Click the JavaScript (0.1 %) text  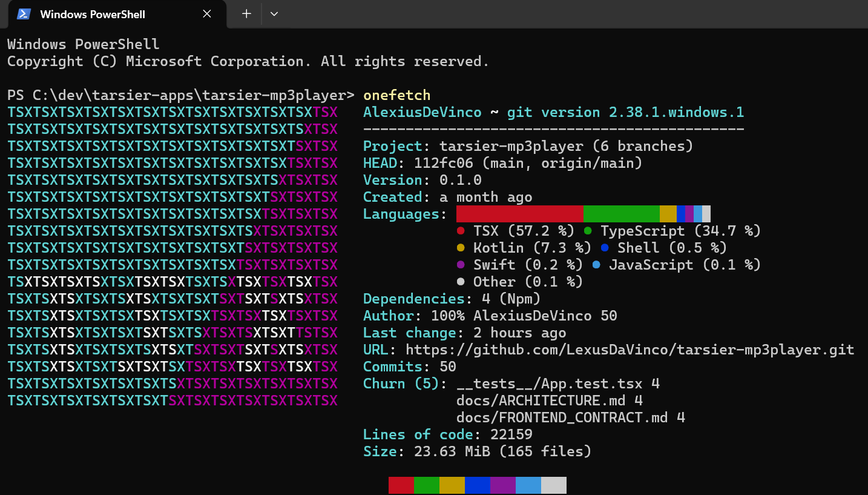tap(685, 265)
